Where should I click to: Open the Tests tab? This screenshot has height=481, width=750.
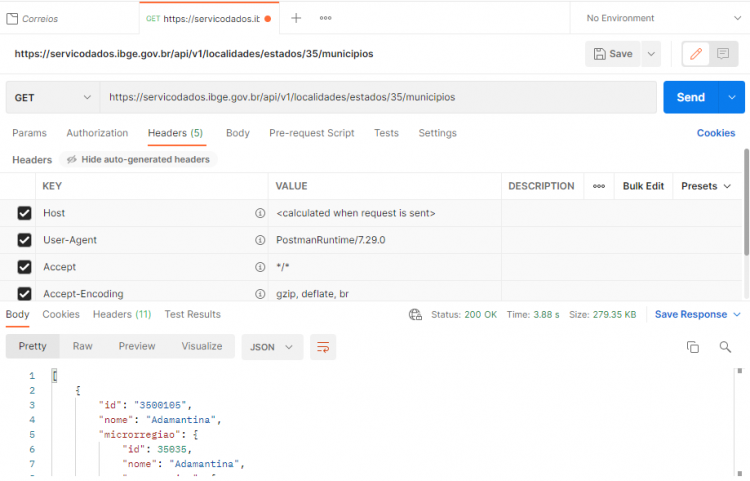tap(386, 133)
